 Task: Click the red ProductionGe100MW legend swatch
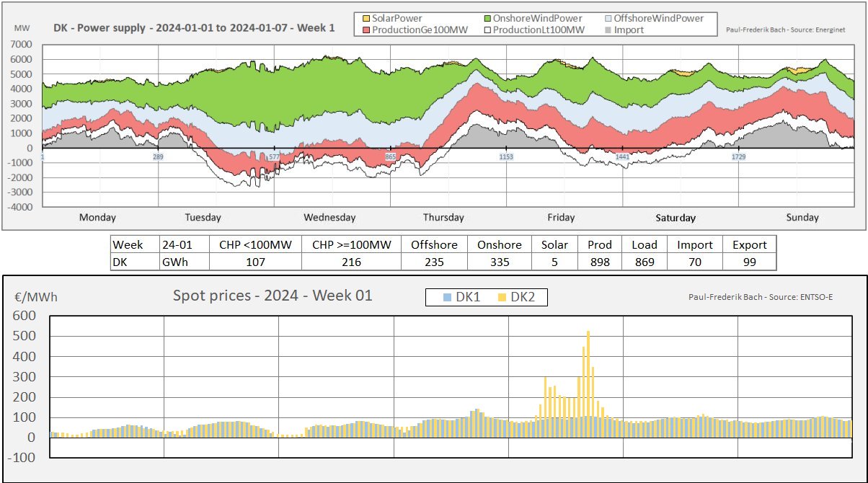pos(366,30)
